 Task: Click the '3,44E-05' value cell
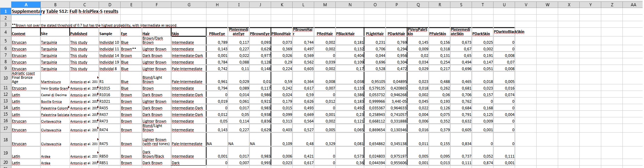pyautogui.click(x=397, y=101)
